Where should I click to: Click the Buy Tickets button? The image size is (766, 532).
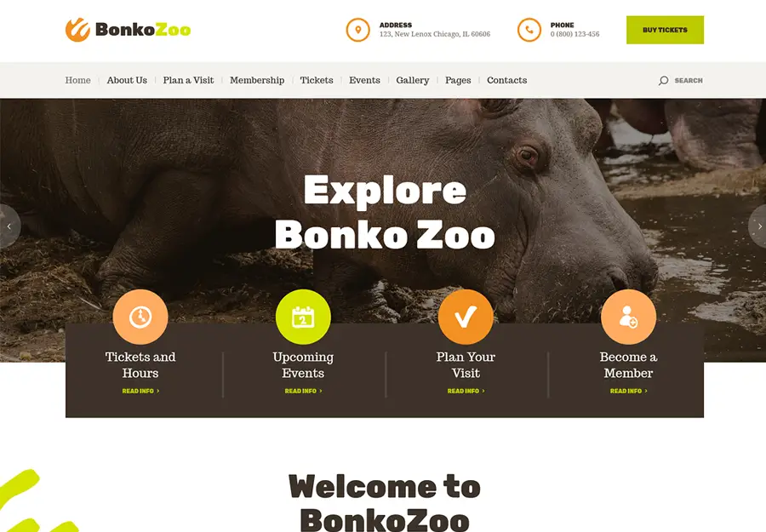[665, 30]
